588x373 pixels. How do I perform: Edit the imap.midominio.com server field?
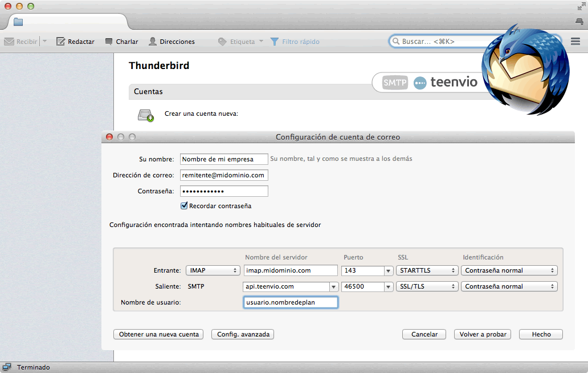click(291, 270)
